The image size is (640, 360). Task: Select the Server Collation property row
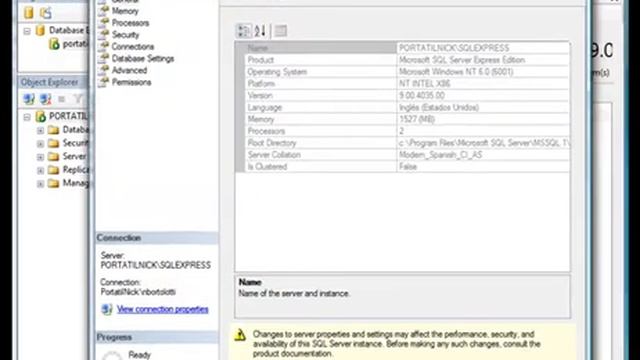402,155
